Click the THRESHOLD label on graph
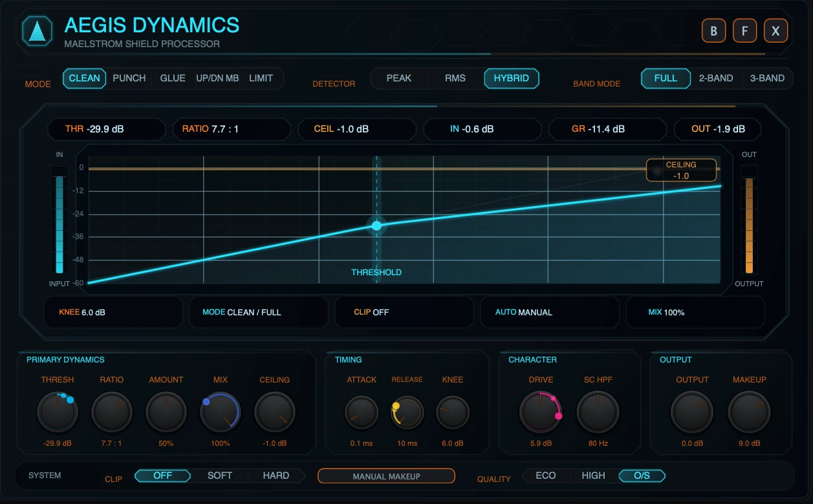 coord(376,273)
